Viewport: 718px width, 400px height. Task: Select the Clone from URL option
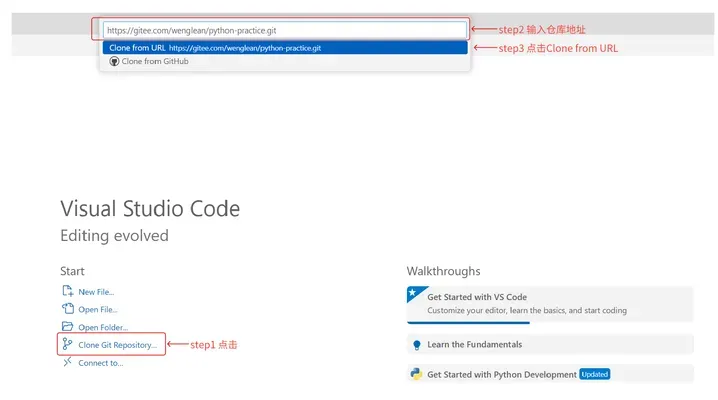(285, 48)
